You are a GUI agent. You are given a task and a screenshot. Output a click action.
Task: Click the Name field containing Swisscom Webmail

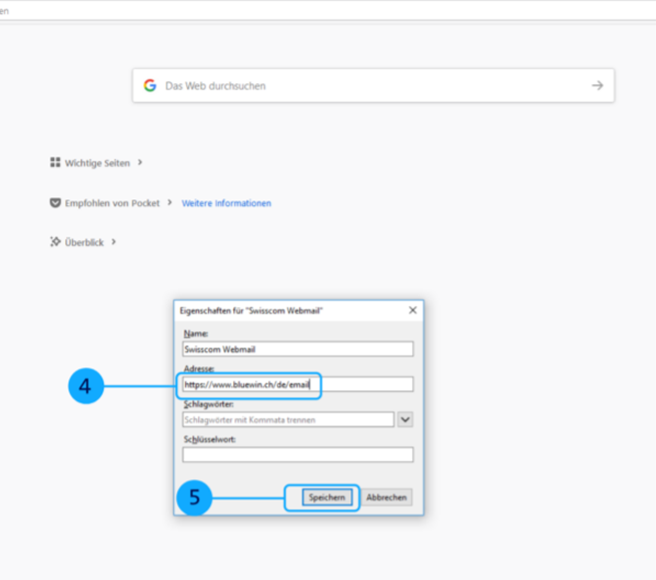click(297, 349)
